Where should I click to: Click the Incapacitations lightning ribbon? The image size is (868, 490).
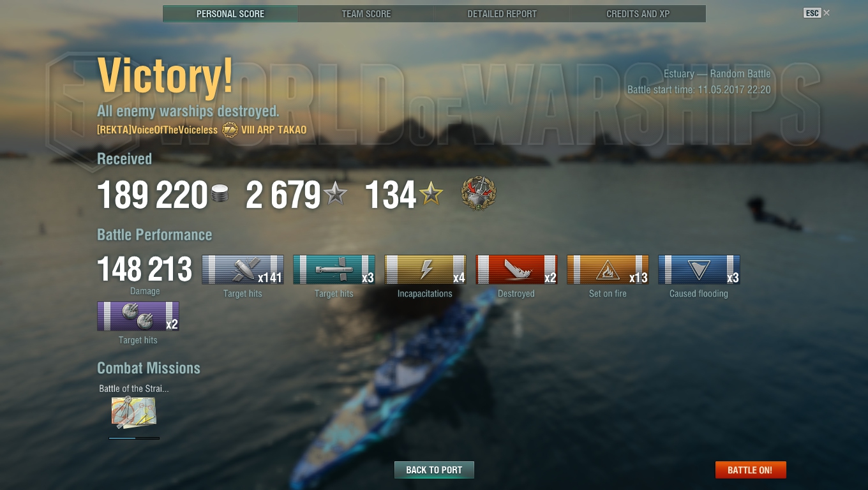(426, 269)
